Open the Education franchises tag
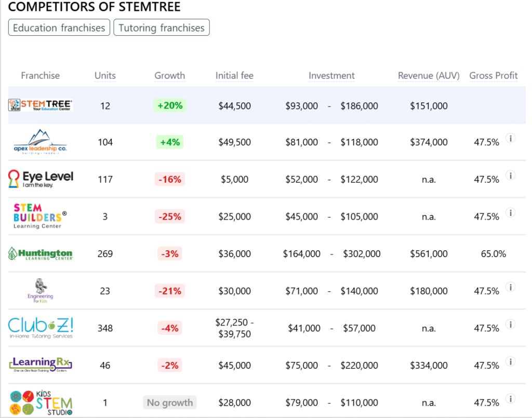The width and height of the screenshot is (532, 418). [59, 28]
